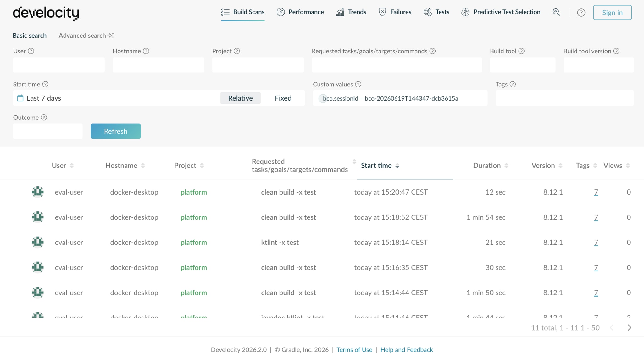Click the Requested tasks filter input field

point(397,65)
